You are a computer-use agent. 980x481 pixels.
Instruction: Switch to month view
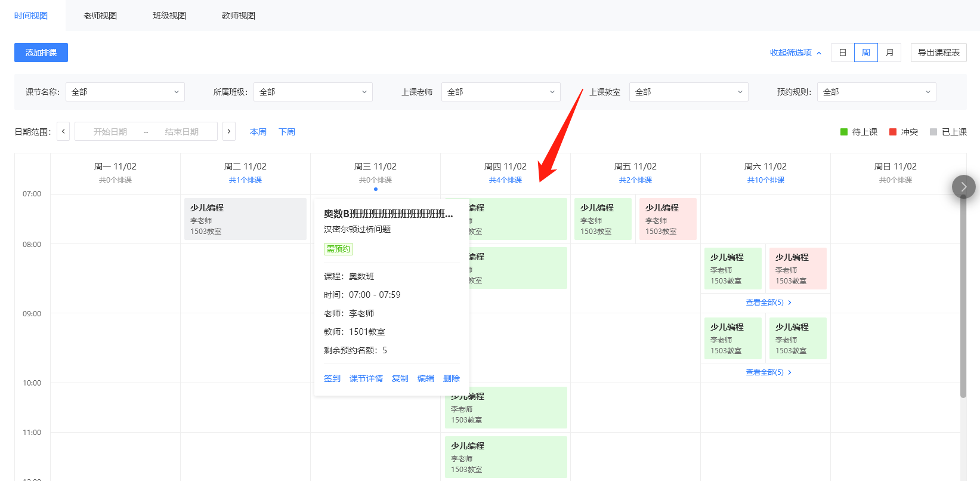coord(889,53)
